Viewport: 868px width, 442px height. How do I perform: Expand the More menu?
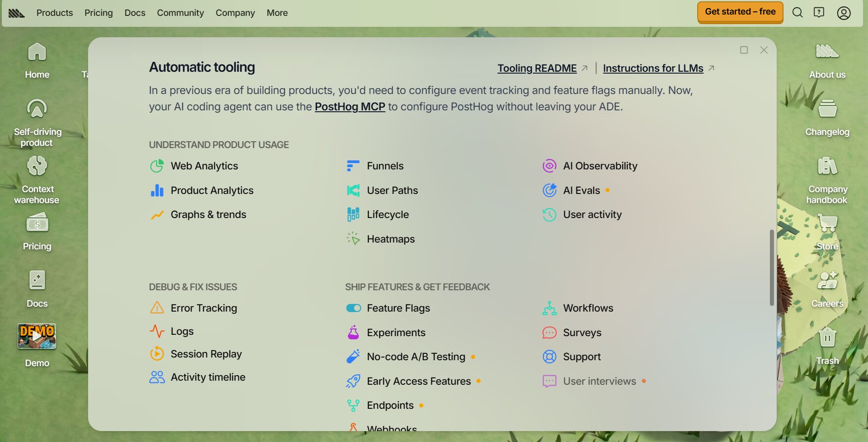coord(277,13)
